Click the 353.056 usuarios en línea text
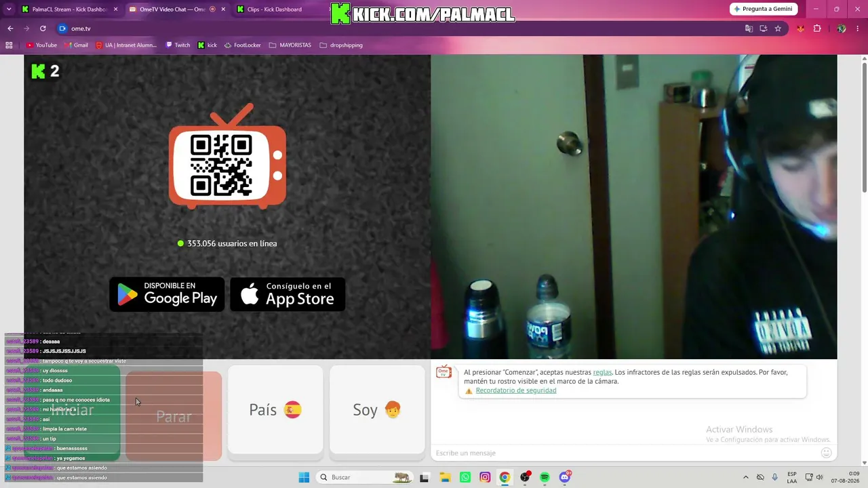The image size is (868, 488). pyautogui.click(x=232, y=243)
